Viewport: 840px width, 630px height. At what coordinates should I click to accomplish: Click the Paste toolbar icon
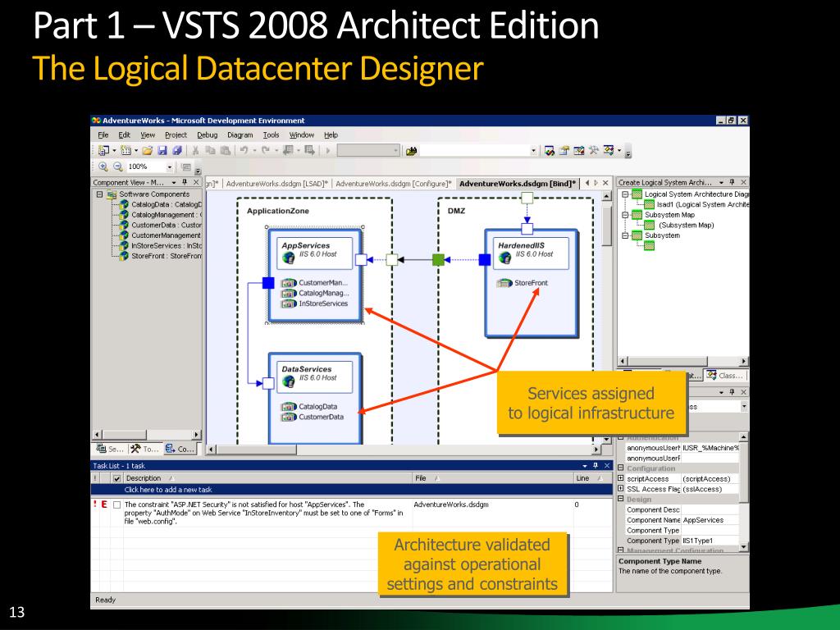click(x=225, y=151)
